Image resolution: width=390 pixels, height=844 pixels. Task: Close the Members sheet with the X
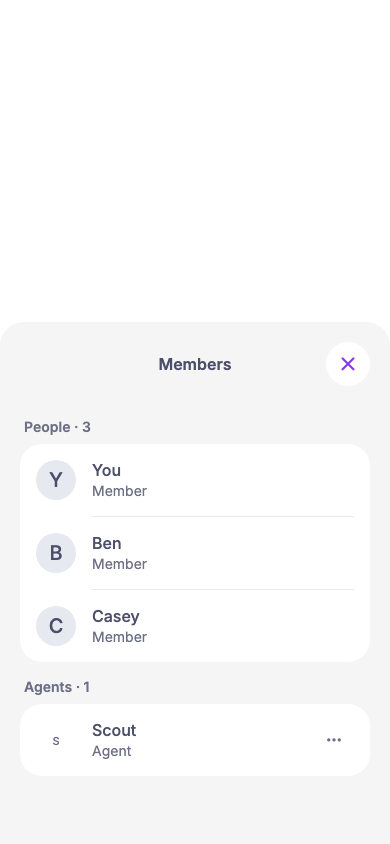click(x=348, y=364)
